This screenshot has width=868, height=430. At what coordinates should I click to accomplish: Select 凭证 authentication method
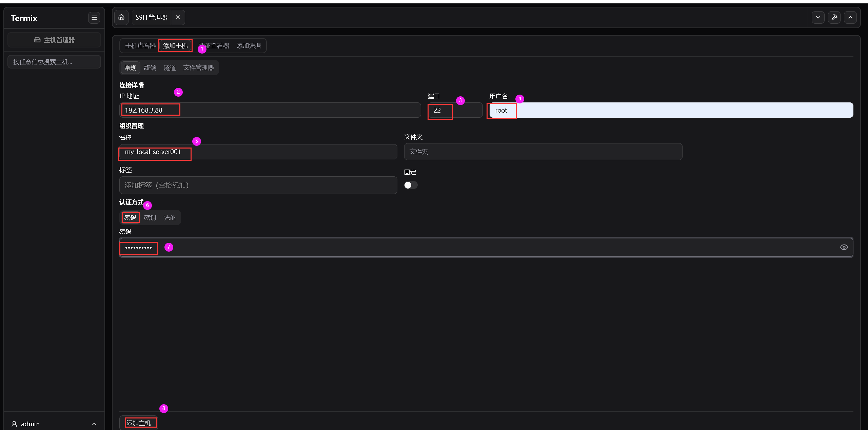[x=170, y=218]
